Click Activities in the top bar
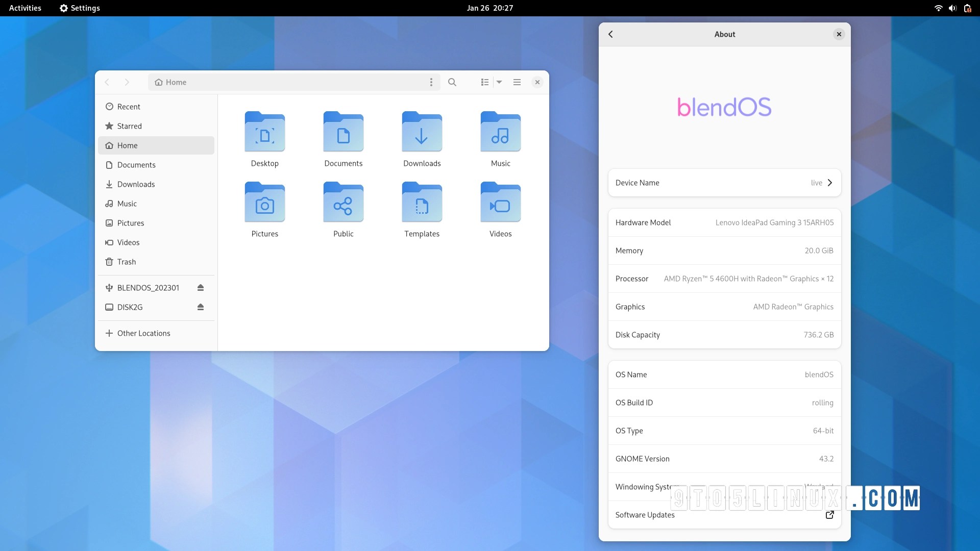980x551 pixels. [25, 8]
